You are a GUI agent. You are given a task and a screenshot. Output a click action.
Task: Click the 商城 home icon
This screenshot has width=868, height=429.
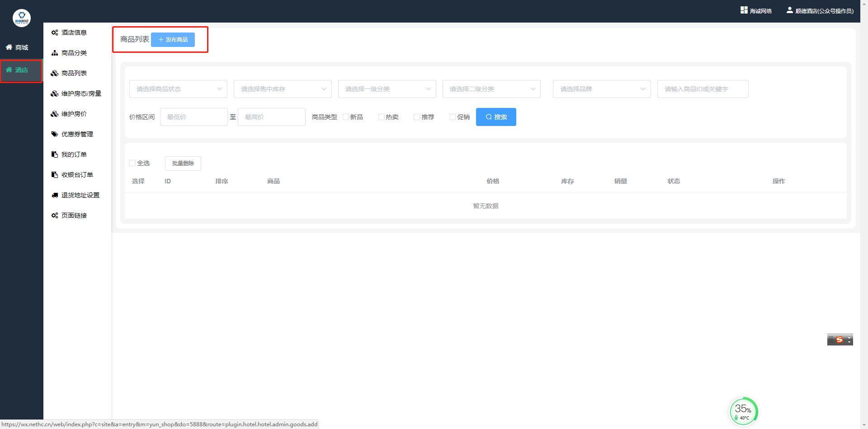tap(9, 47)
